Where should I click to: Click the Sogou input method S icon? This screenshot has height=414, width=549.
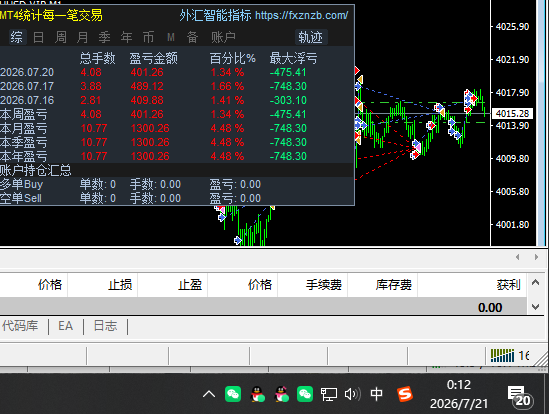[405, 394]
